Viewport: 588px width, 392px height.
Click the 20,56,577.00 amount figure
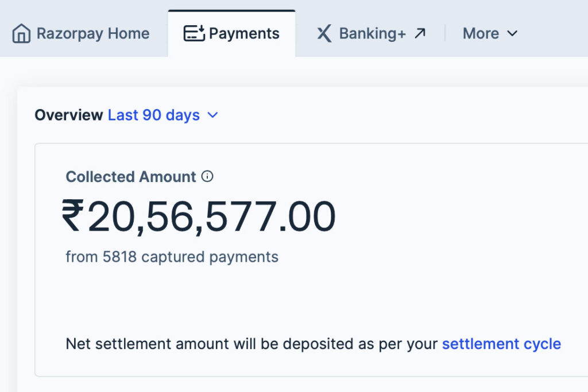[211, 216]
